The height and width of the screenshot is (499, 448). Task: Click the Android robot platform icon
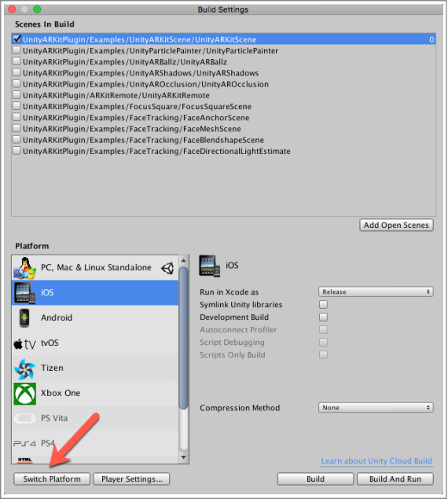24,317
